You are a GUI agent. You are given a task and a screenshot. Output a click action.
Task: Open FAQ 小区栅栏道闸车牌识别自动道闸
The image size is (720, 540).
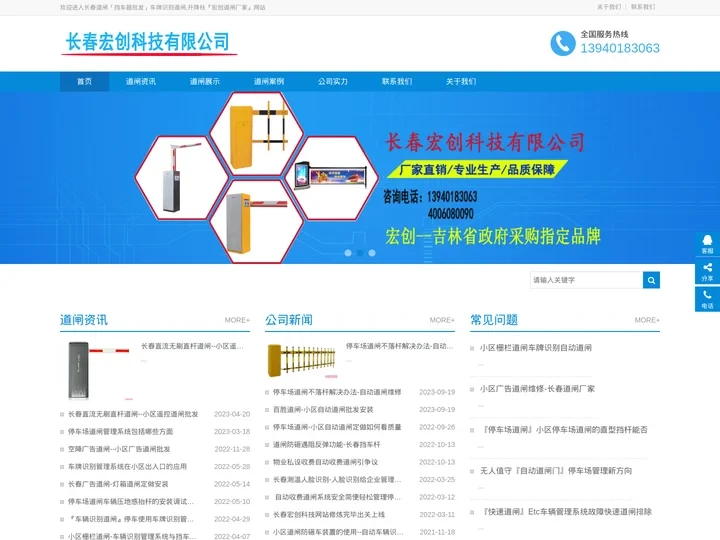coord(536,348)
